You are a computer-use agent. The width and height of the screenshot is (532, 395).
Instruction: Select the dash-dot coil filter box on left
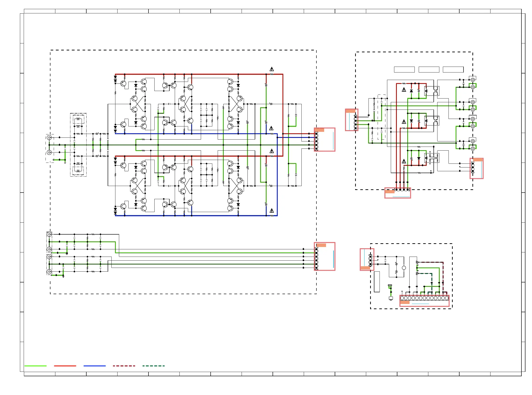tap(78, 145)
